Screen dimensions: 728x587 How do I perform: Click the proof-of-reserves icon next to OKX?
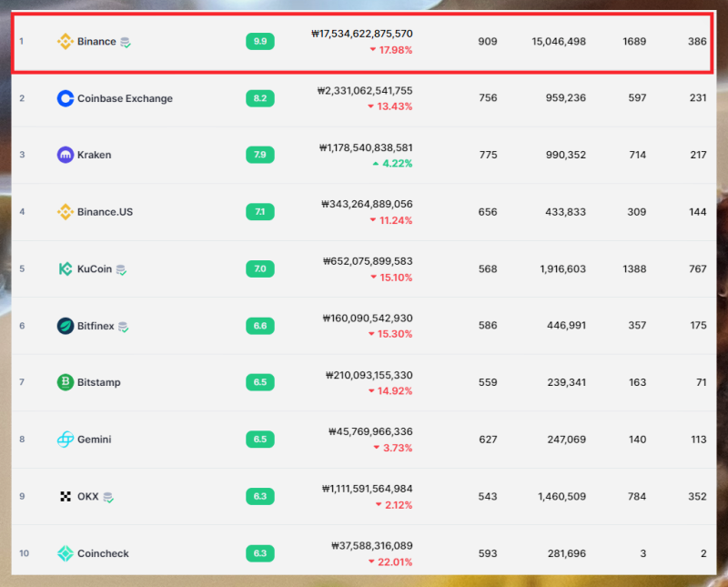pyautogui.click(x=108, y=498)
